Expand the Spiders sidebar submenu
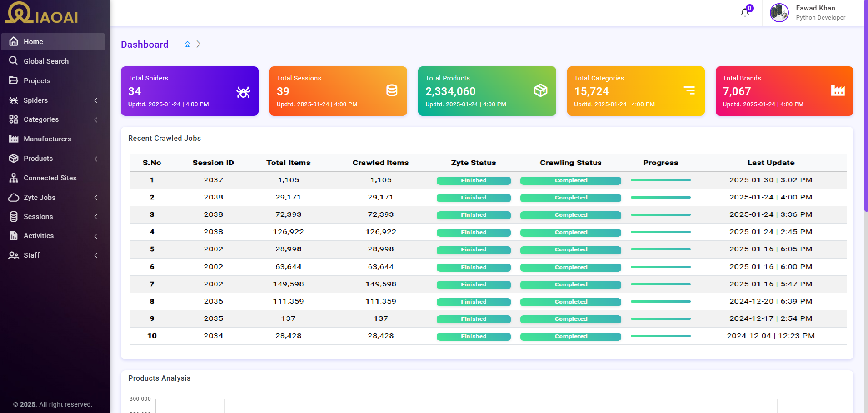This screenshot has width=868, height=413. (x=53, y=100)
